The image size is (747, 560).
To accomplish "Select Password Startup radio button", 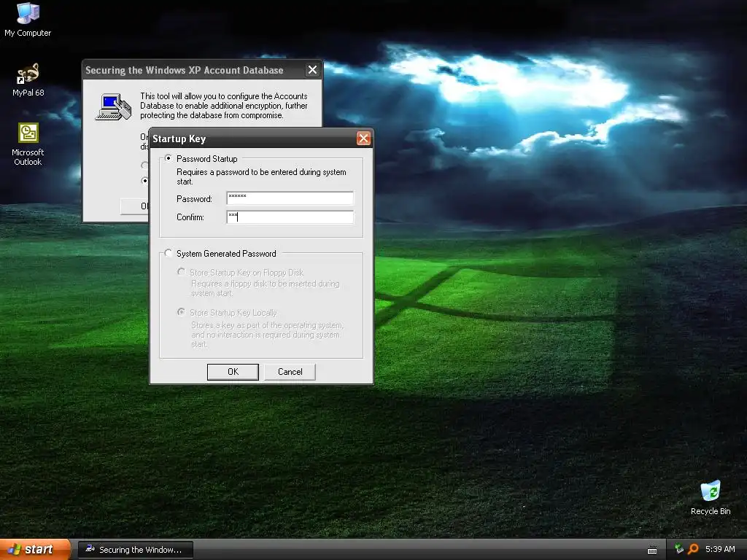I will [x=168, y=158].
